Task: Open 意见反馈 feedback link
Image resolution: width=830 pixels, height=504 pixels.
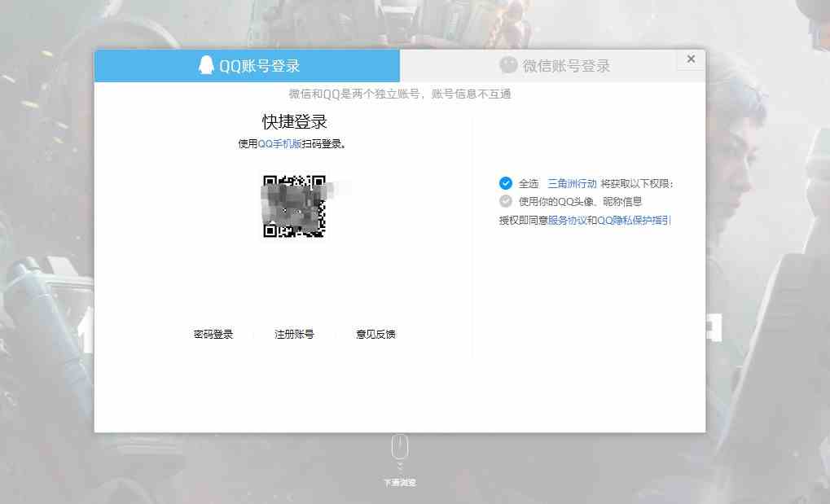Action: point(375,334)
